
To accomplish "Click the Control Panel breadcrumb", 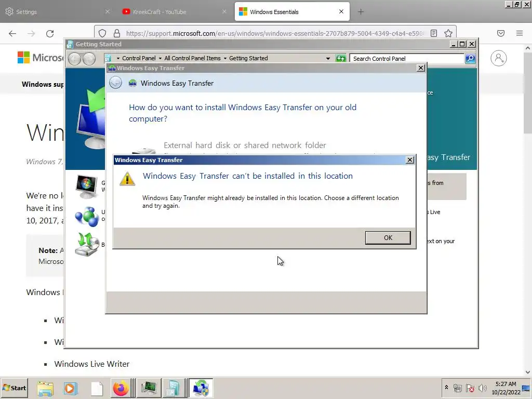I will tap(139, 58).
